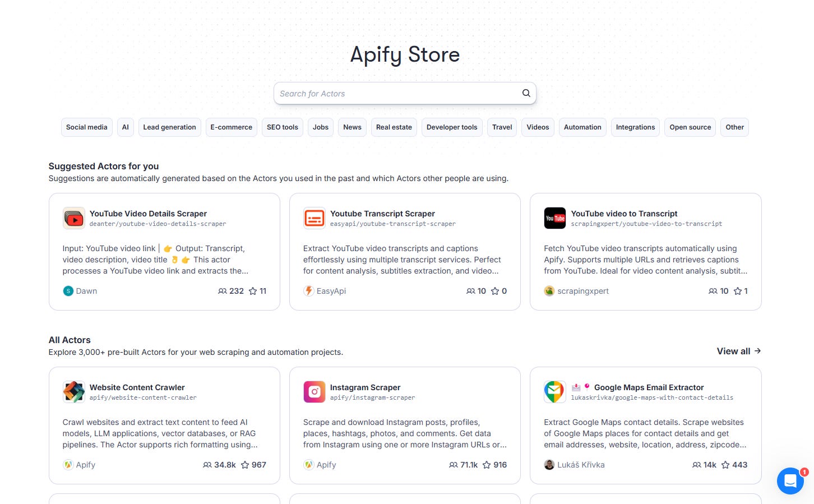Click Google Maps Email Extractor logo

[x=555, y=392]
